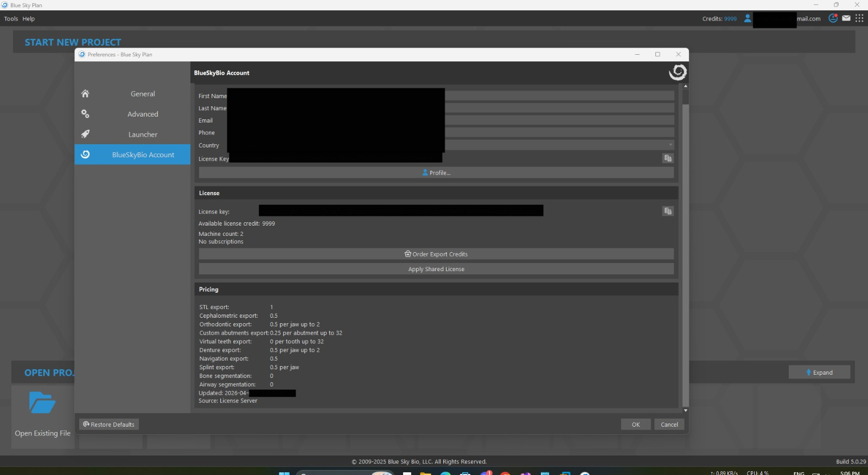The height and width of the screenshot is (475, 868).
Task: Copy license key in the License section
Action: pos(668,211)
